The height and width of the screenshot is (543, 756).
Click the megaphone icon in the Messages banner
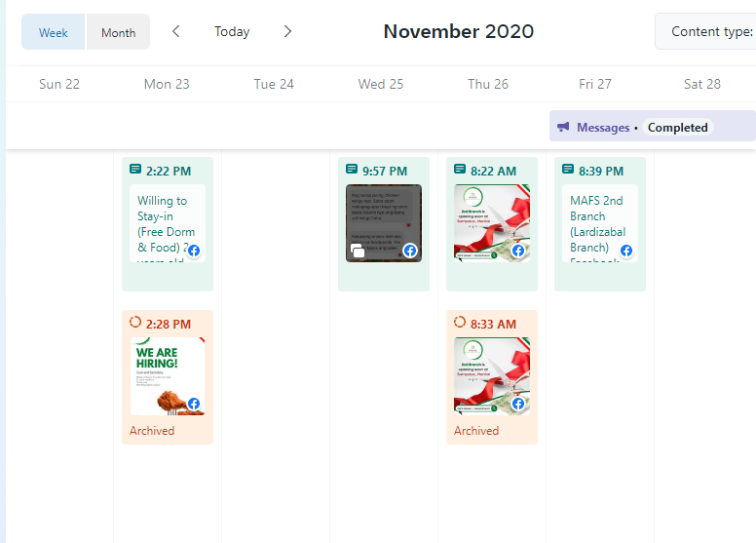click(563, 127)
